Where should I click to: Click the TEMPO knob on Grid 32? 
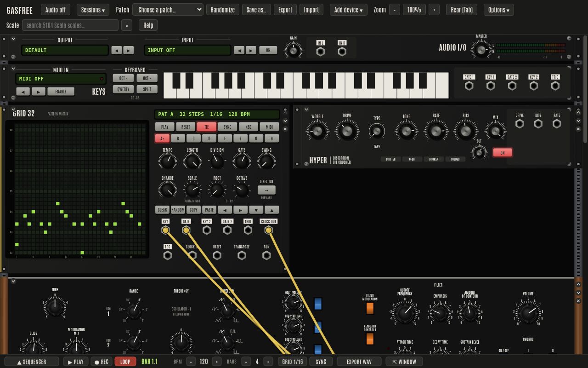[x=168, y=161]
